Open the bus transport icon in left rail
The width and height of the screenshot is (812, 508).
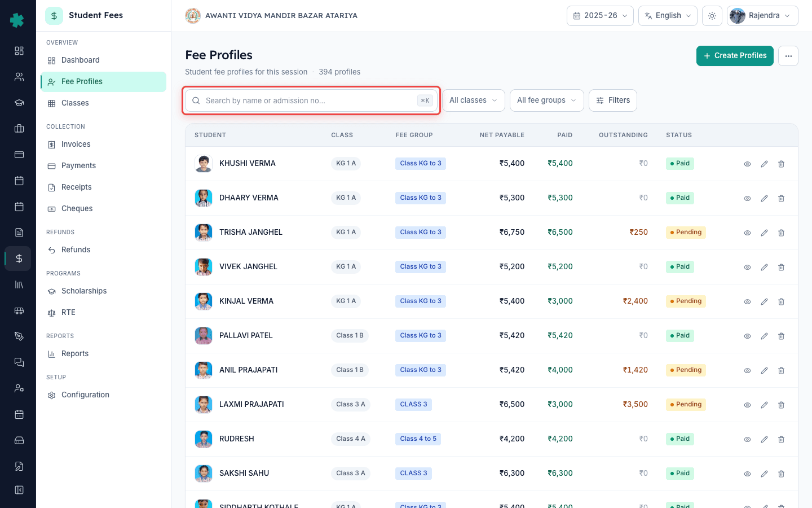point(19,310)
